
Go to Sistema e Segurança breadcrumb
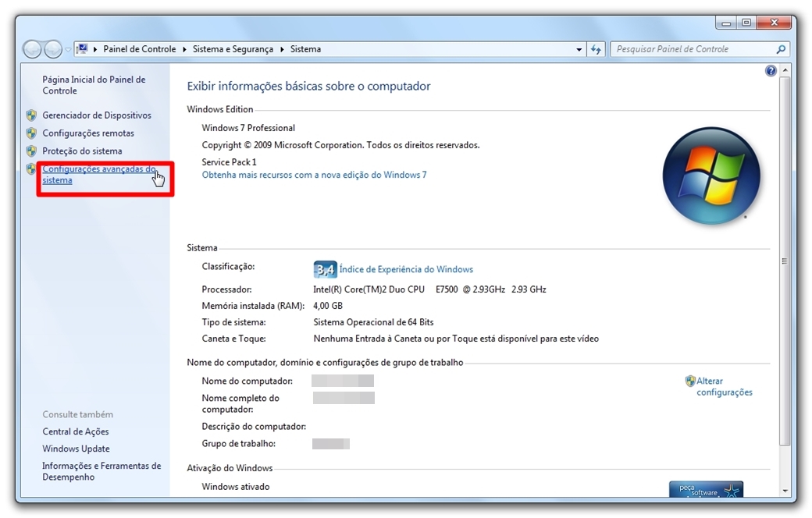coord(233,49)
